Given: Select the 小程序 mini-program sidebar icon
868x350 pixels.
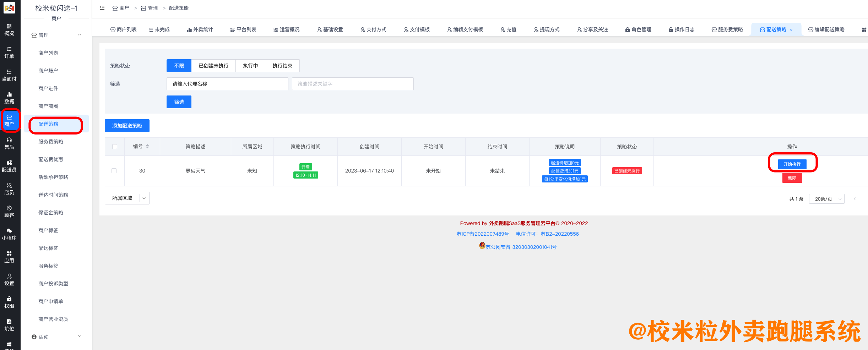Looking at the screenshot, I should pos(10,234).
